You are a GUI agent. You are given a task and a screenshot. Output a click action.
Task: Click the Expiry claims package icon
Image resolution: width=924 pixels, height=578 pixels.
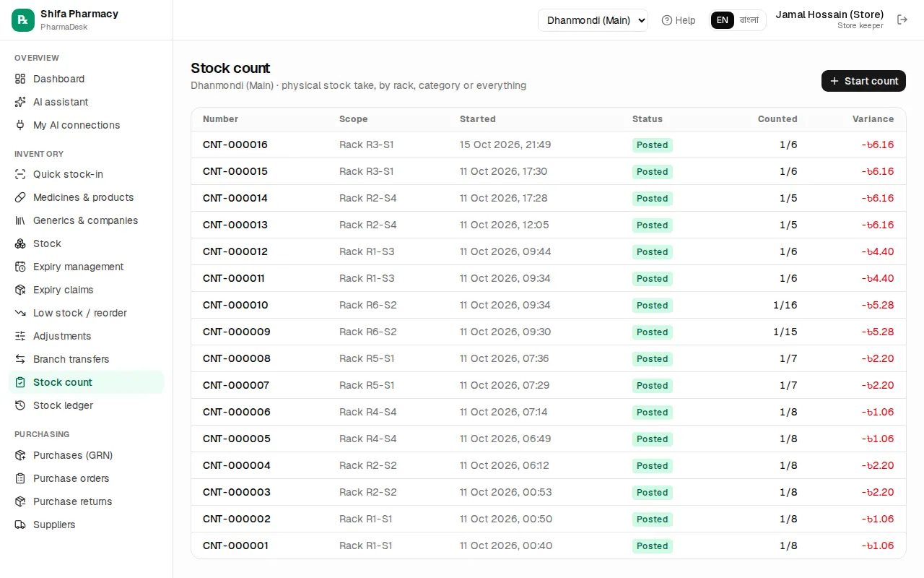(20, 290)
